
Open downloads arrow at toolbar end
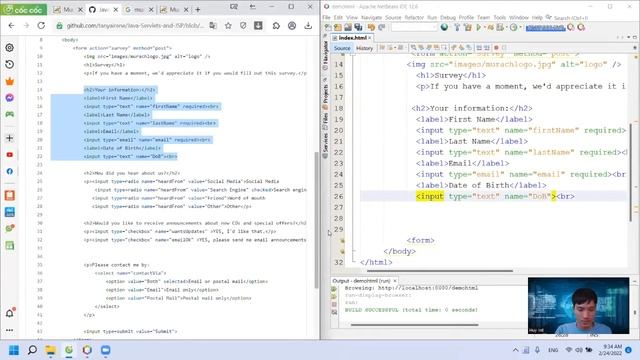pyautogui.click(x=308, y=25)
